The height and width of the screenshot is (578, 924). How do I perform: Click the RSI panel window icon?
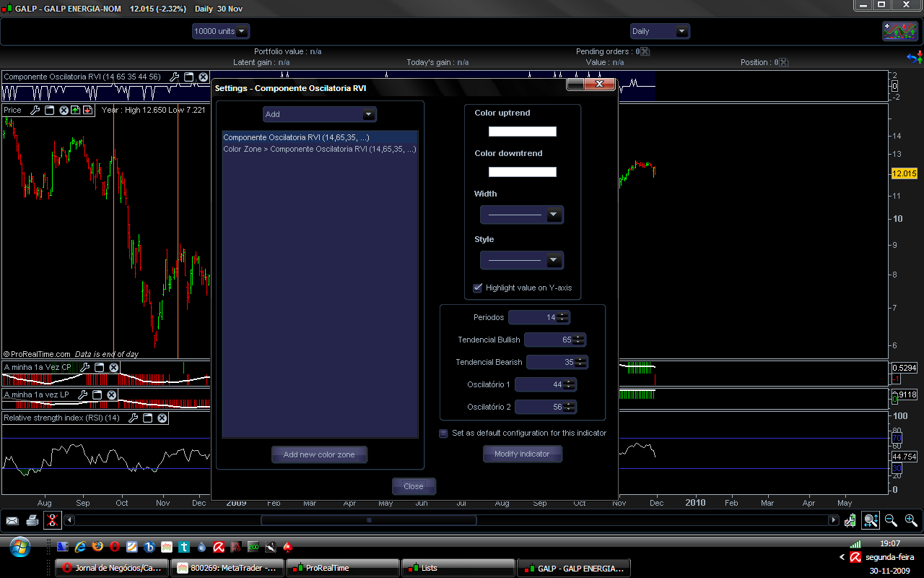147,418
